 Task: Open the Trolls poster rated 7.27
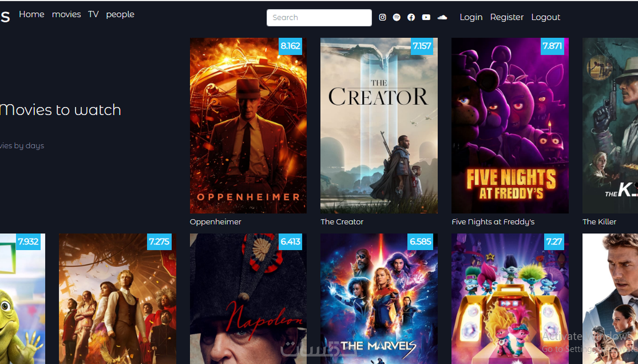click(x=510, y=299)
